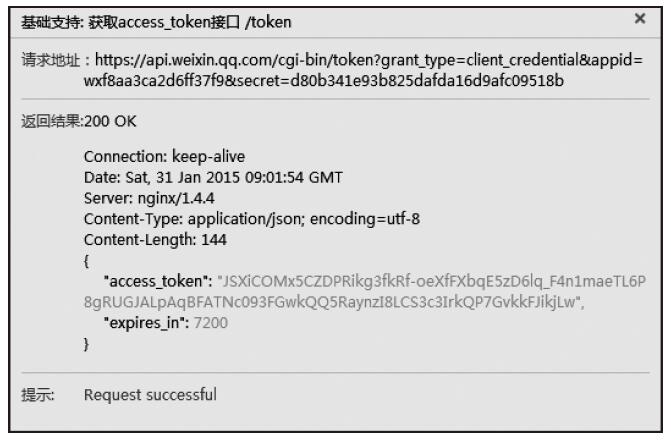This screenshot has width=671, height=441.
Task: Click the "expires_in" JSON key
Action: pos(146,323)
